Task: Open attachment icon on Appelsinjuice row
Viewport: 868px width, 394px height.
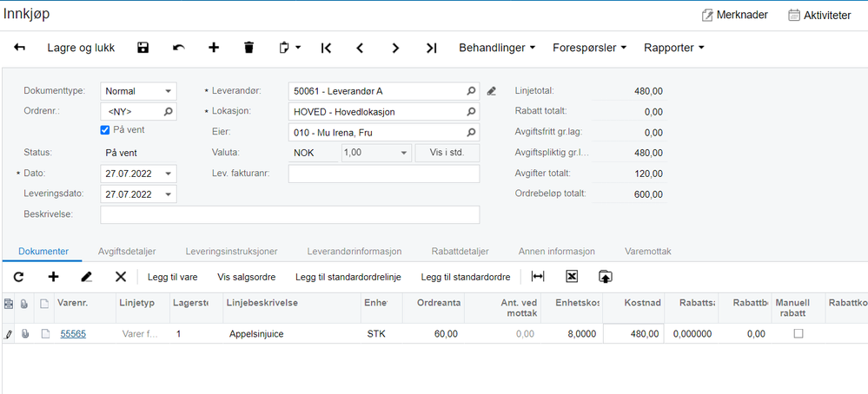Action: (25, 334)
